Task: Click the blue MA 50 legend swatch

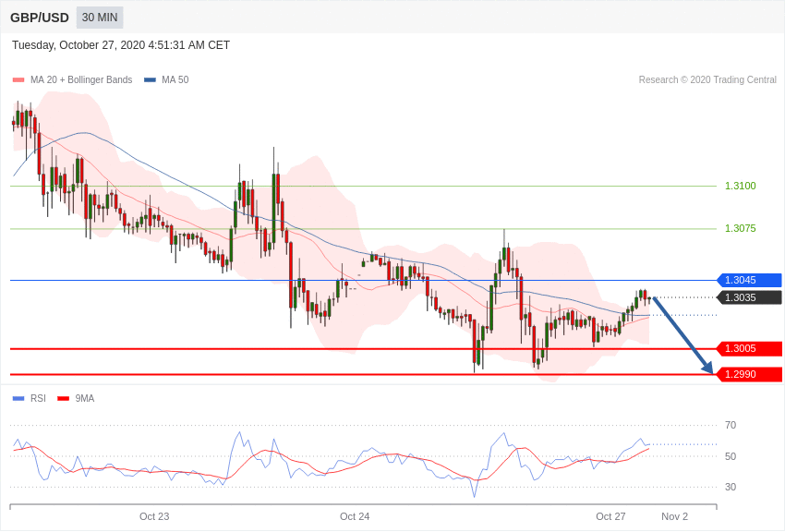Action: point(150,80)
